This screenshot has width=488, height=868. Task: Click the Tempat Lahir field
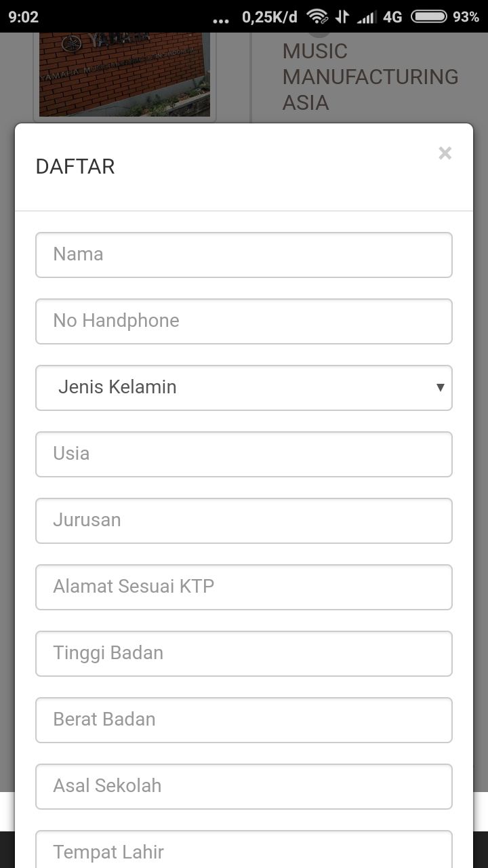click(244, 850)
